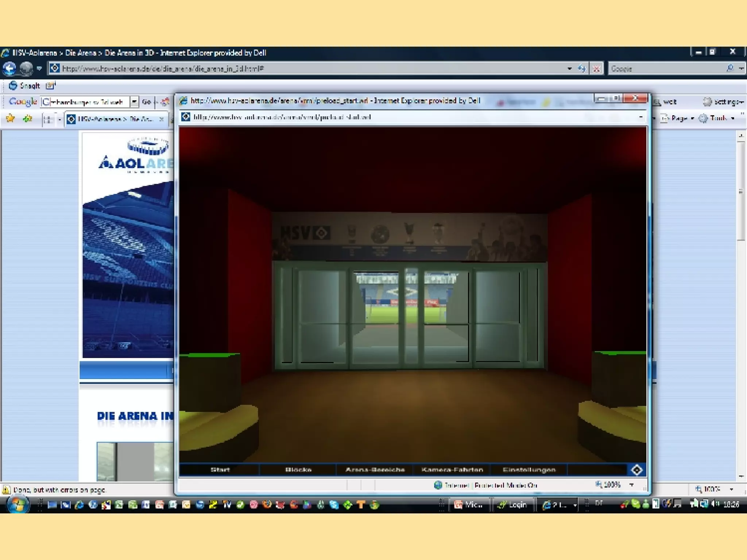The height and width of the screenshot is (560, 747).
Task: Click the Refresh icon beside address bar
Action: point(582,69)
